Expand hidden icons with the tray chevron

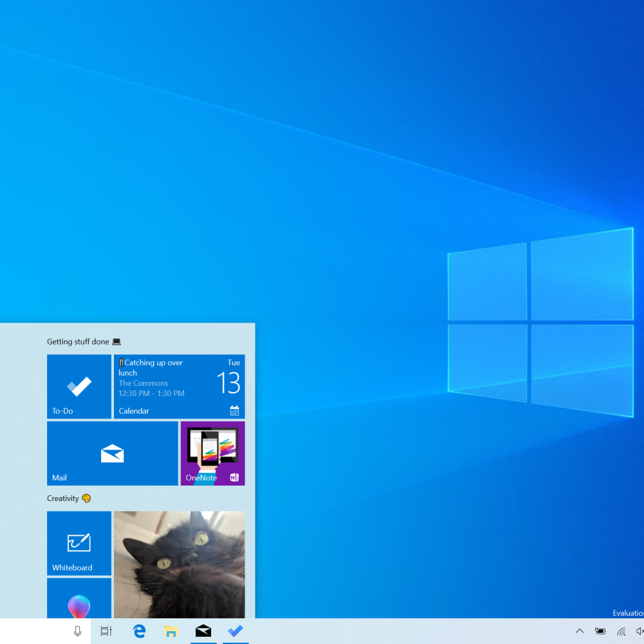click(x=580, y=631)
